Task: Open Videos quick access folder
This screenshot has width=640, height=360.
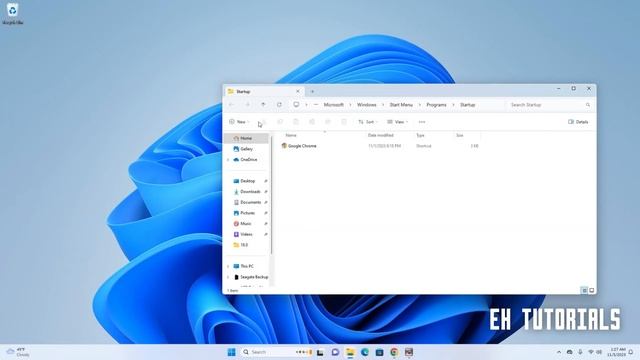Action: [x=247, y=234]
